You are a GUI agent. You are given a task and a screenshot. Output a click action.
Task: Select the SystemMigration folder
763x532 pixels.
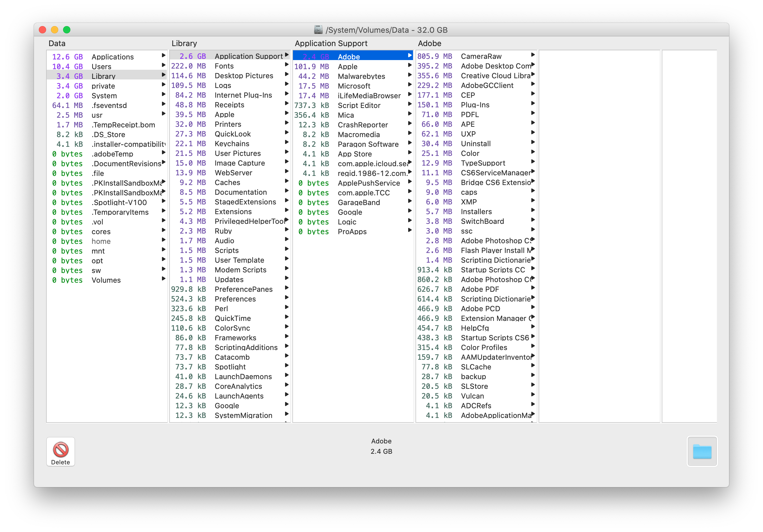tap(230, 415)
